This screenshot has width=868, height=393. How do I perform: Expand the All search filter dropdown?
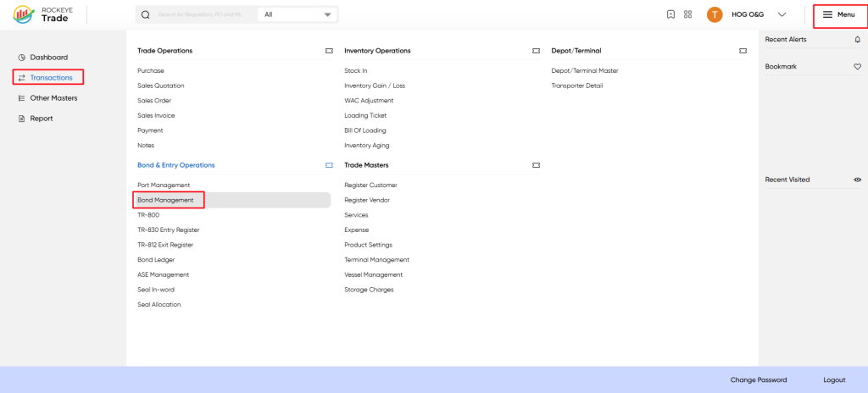click(298, 15)
